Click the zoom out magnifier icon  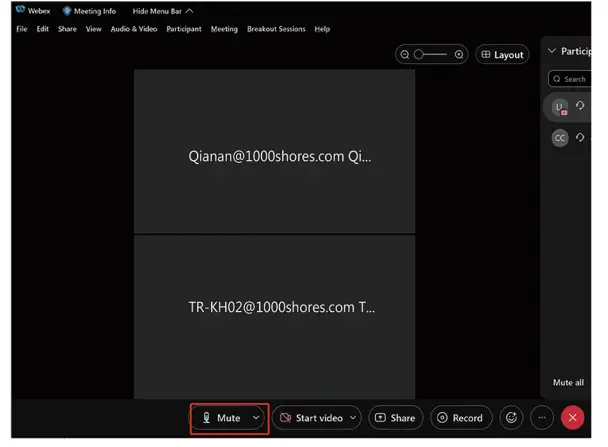(404, 55)
